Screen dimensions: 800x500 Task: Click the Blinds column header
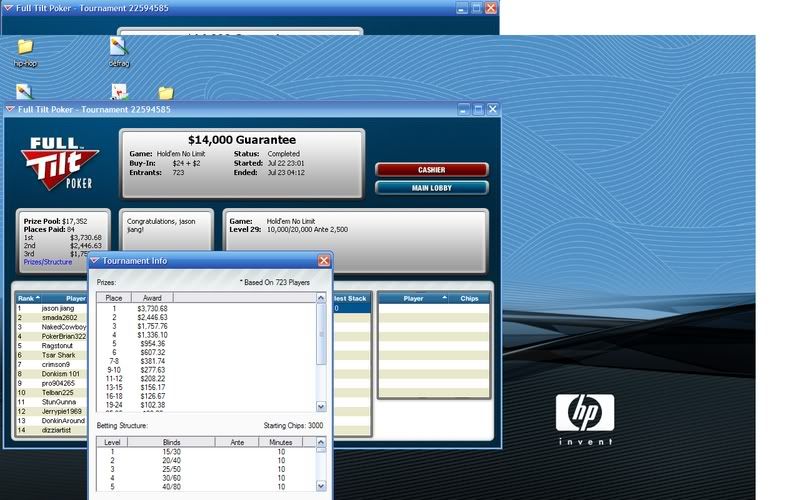(x=171, y=442)
